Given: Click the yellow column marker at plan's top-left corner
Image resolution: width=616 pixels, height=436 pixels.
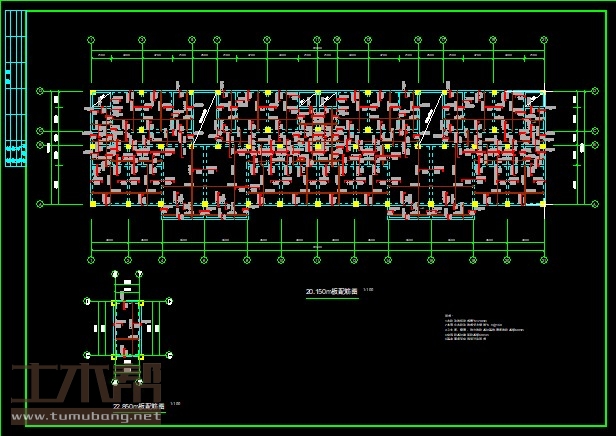Looking at the screenshot, I should pyautogui.click(x=92, y=94).
